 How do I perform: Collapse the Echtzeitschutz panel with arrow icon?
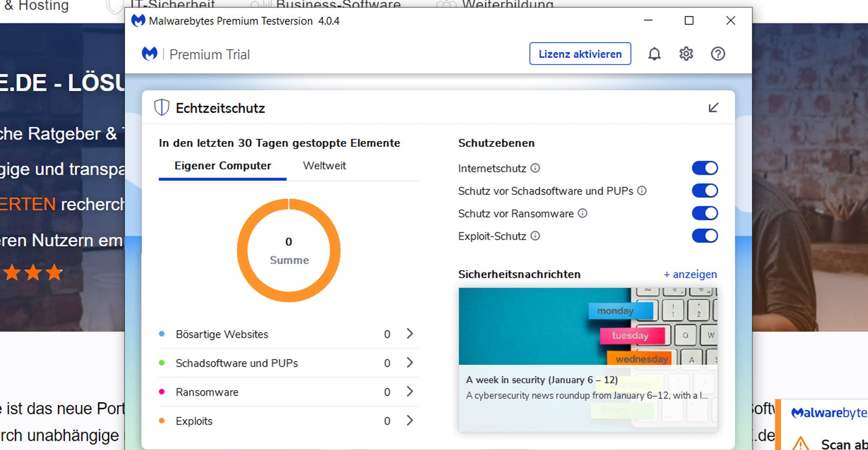pos(713,108)
